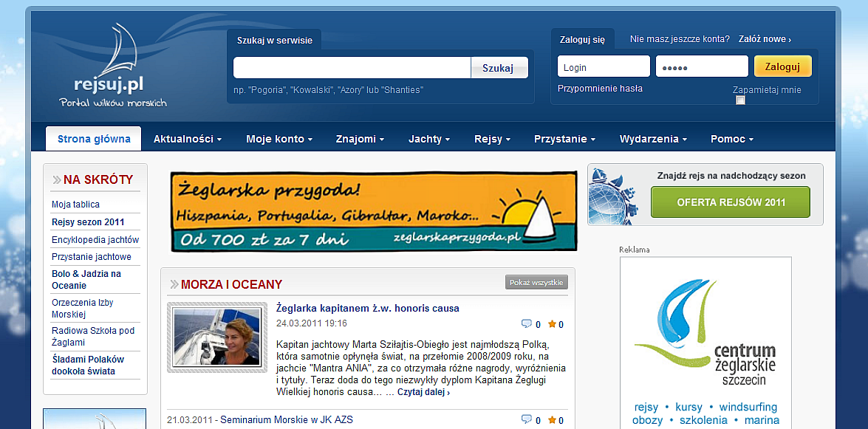Image resolution: width=868 pixels, height=429 pixels.
Task: Expand the Aktualności dropdown menu
Action: click(187, 139)
